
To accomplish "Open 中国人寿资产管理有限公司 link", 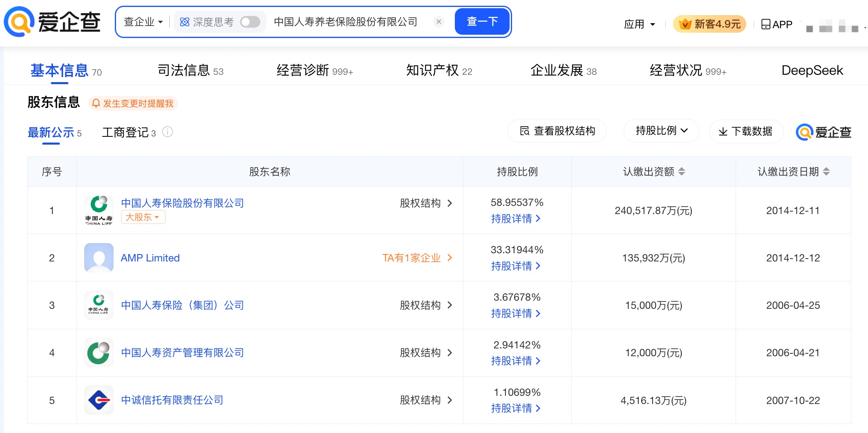I will pos(182,353).
